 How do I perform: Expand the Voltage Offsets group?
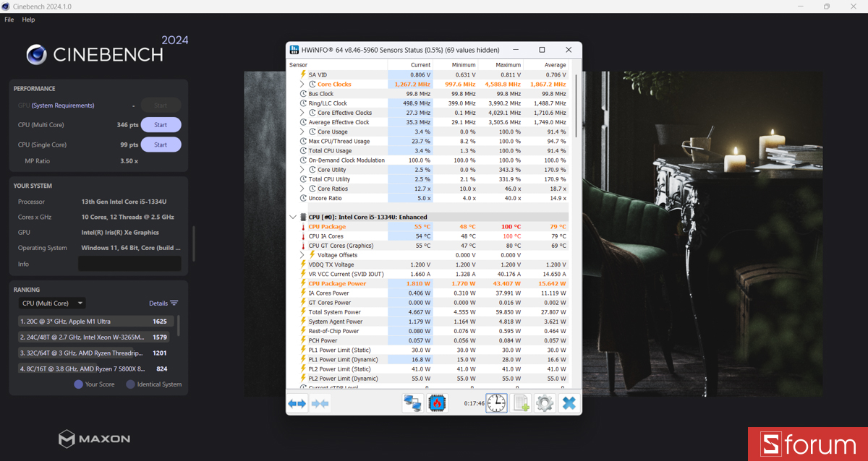(302, 255)
